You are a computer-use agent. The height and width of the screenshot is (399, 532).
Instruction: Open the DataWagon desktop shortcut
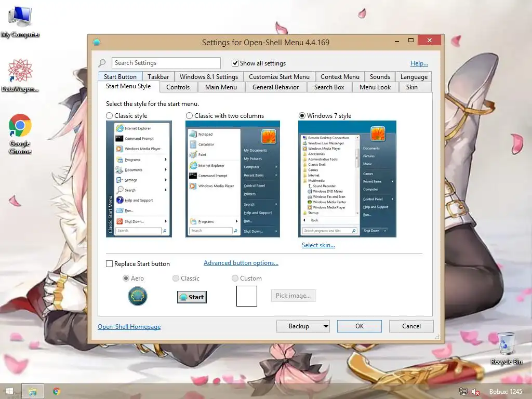20,76
